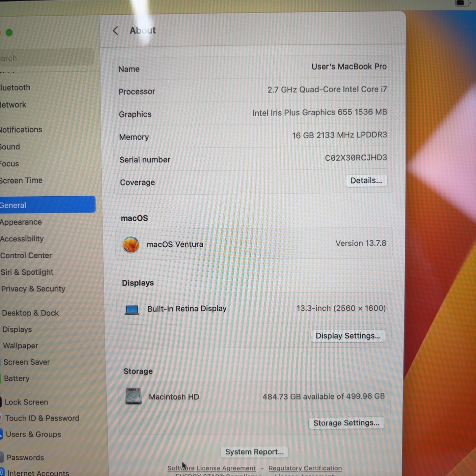The width and height of the screenshot is (476, 476).
Task: Click the "Serial number" row label
Action: pos(145,160)
